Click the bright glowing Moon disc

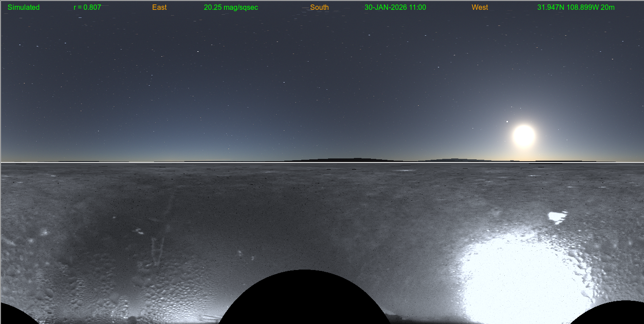(524, 136)
